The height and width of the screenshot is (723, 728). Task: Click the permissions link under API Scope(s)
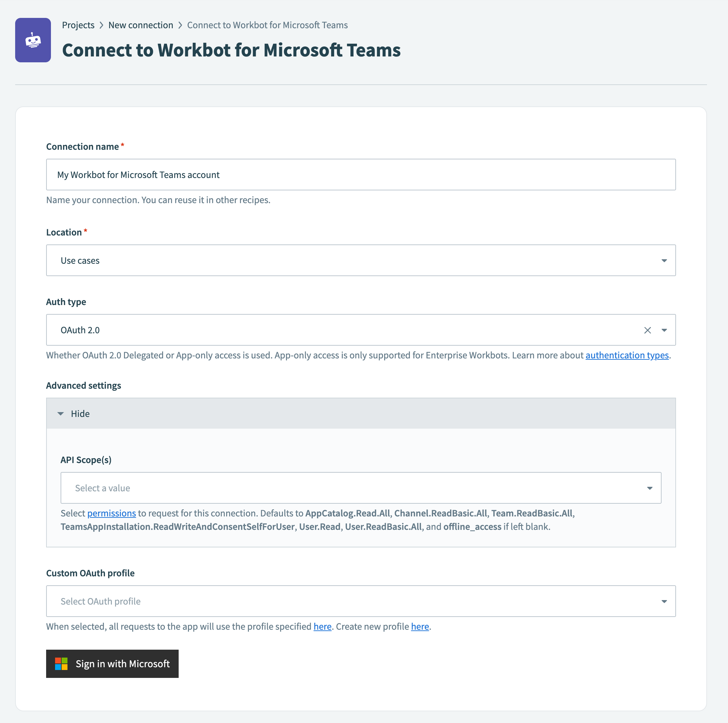pyautogui.click(x=112, y=513)
